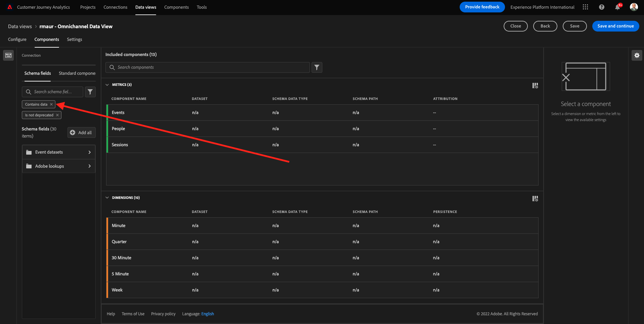The image size is (644, 324).
Task: Remove the Is not deprecated filter tag
Action: [x=57, y=115]
